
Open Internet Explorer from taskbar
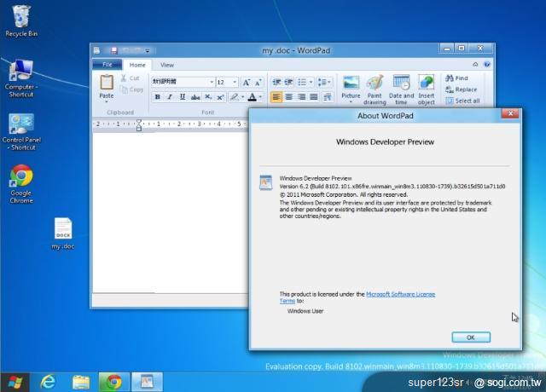[48, 382]
